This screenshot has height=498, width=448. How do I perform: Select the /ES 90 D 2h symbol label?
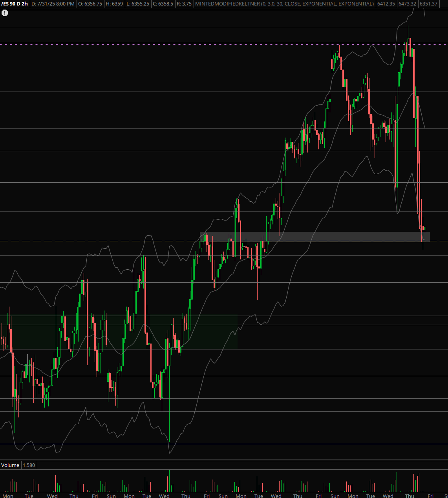point(15,4)
